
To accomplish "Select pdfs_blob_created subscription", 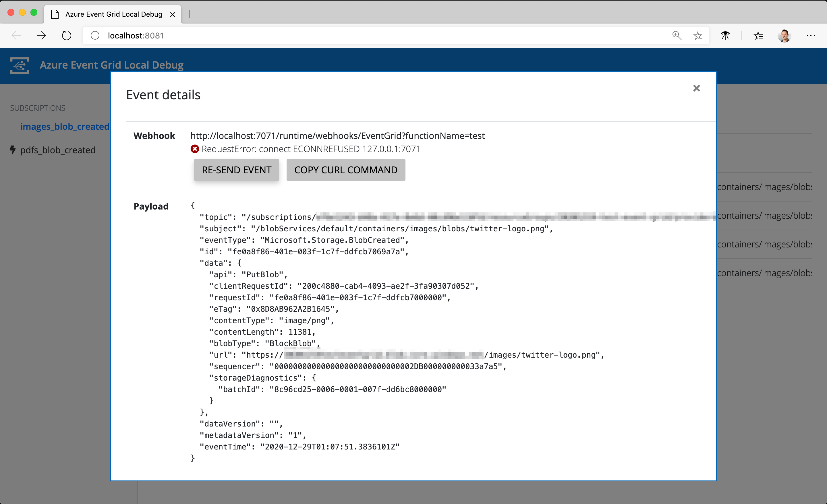I will tap(58, 150).
